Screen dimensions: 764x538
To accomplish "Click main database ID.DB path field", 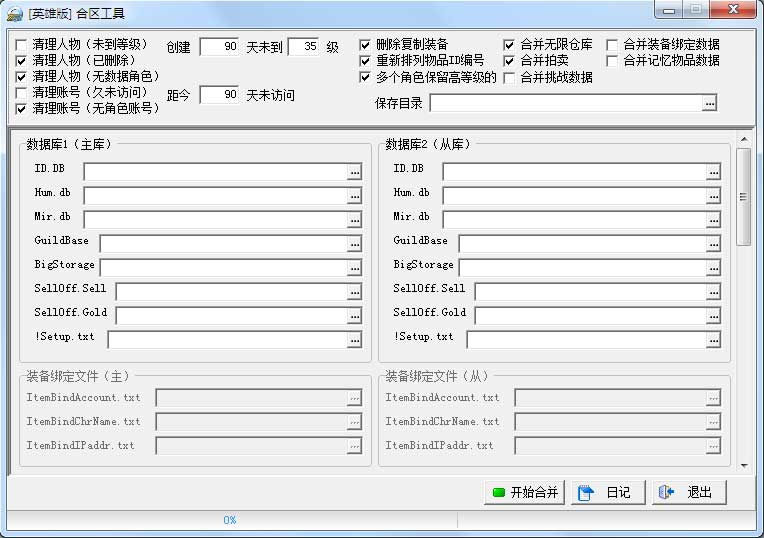I will [215, 172].
